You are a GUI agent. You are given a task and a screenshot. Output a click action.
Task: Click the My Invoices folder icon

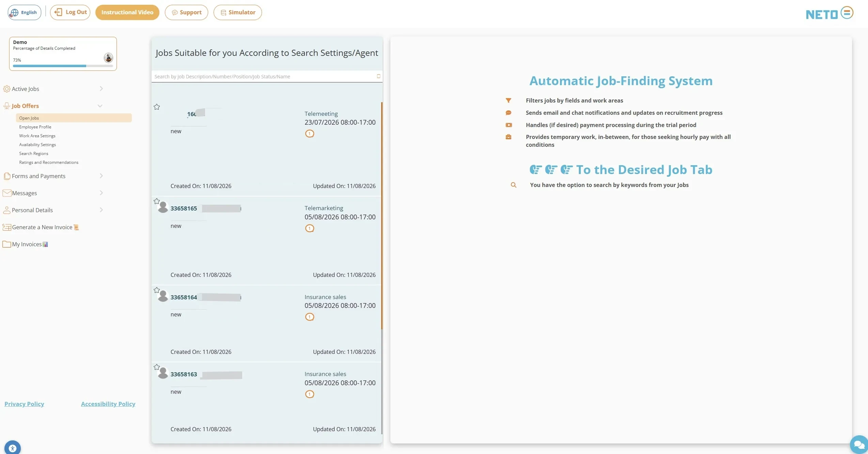pos(7,244)
